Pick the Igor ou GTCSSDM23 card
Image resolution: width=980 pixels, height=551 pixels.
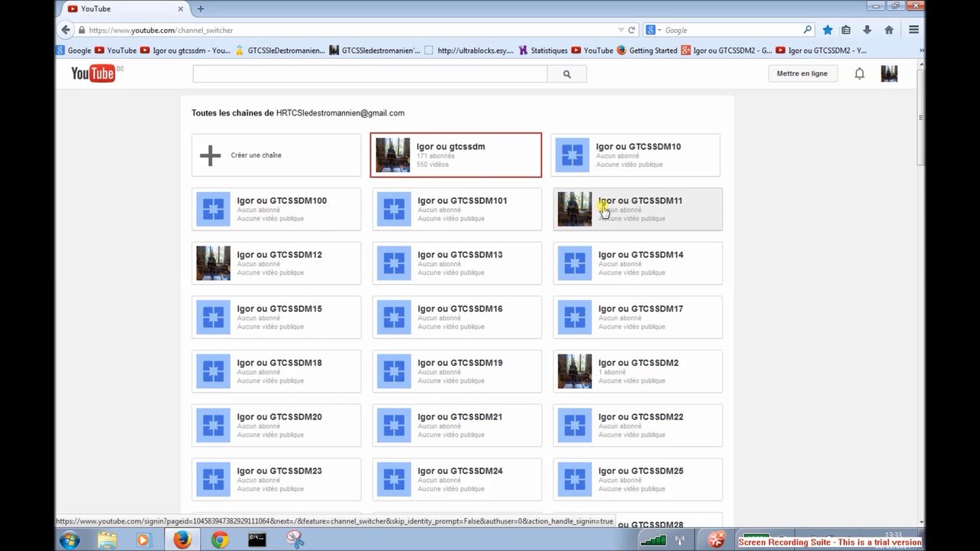276,479
